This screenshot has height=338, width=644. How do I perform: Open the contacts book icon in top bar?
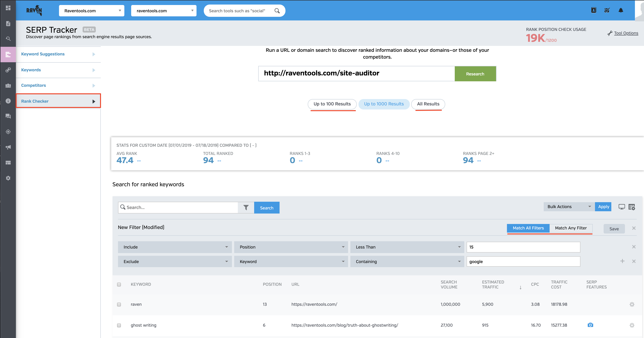[x=594, y=10]
